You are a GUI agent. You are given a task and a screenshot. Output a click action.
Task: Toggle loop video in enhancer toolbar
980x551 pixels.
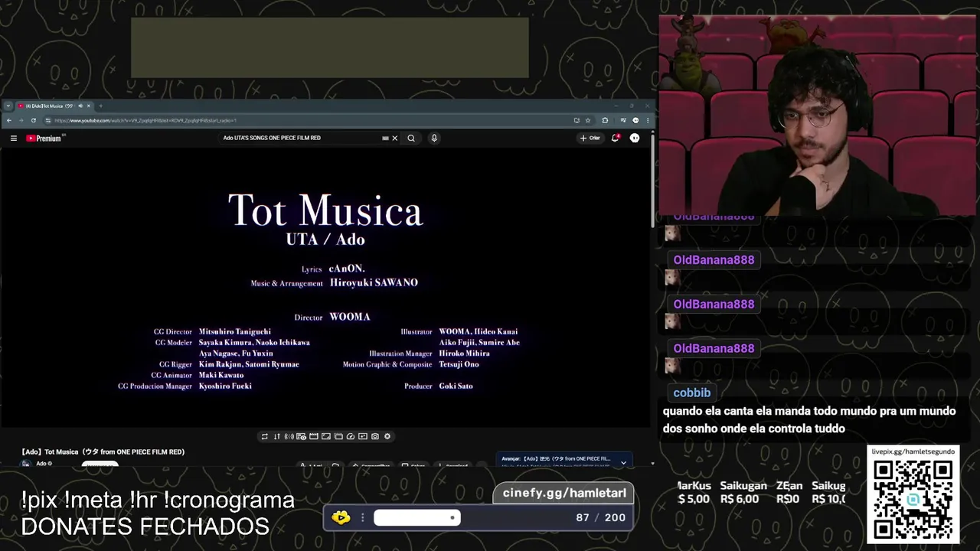pyautogui.click(x=265, y=436)
